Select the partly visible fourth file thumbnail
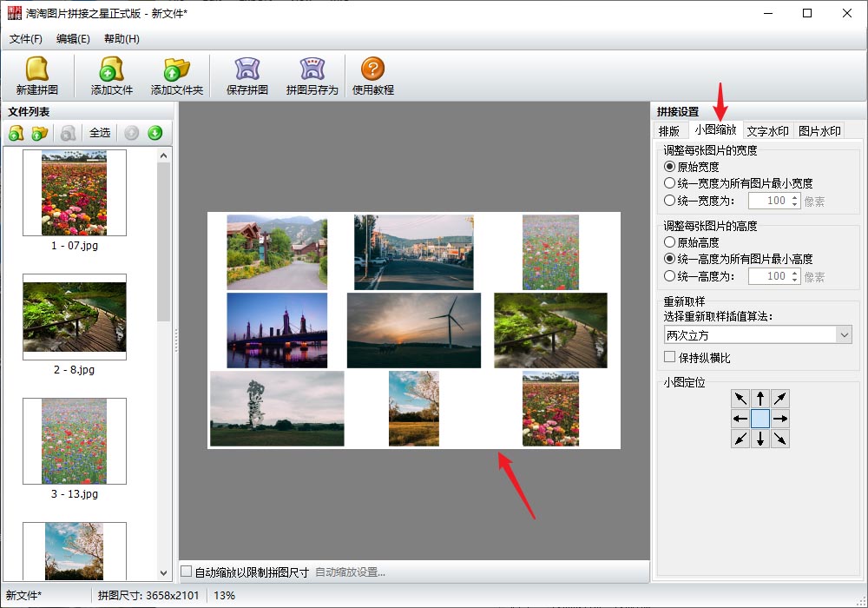Viewport: 868px width, 608px height. (x=75, y=551)
